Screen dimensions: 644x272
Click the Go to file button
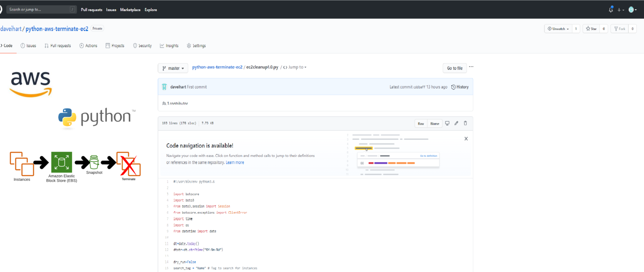pyautogui.click(x=455, y=68)
